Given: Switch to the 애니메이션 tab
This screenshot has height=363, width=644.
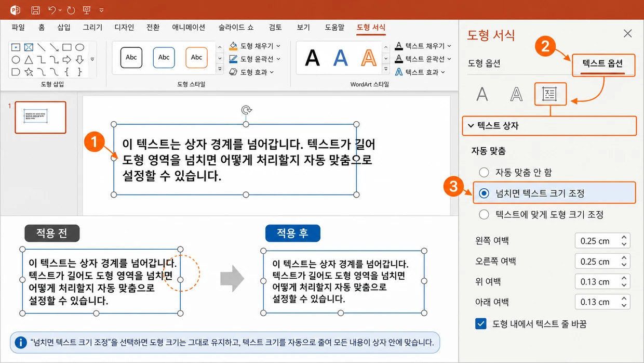Looking at the screenshot, I should [189, 28].
